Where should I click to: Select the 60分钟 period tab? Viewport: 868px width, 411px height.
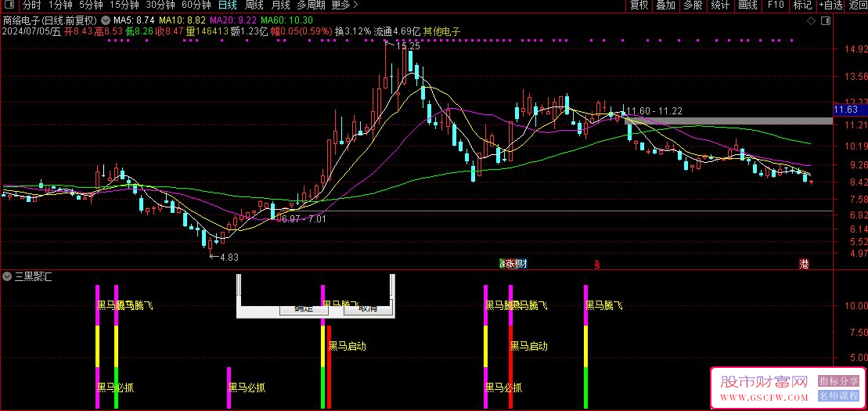[x=196, y=5]
